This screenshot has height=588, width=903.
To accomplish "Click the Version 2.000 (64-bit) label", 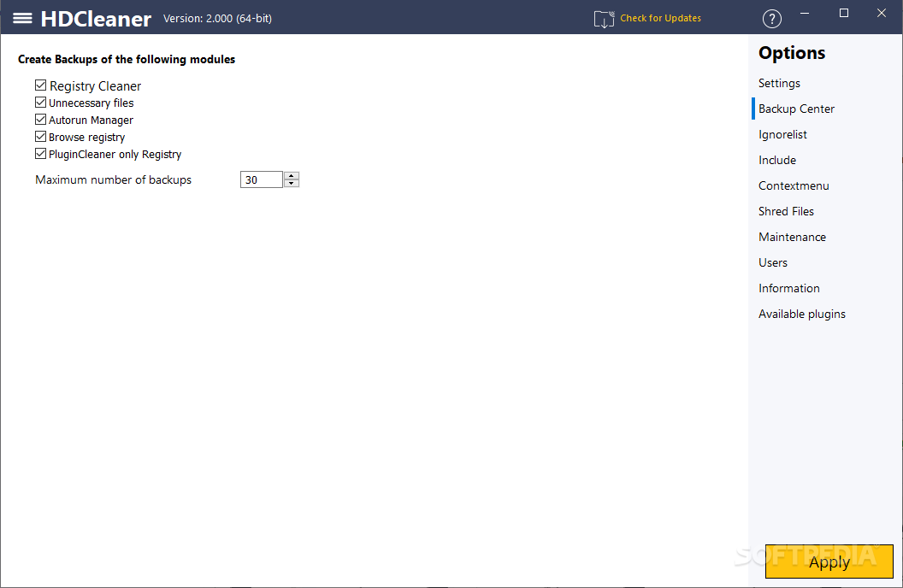I will (218, 19).
